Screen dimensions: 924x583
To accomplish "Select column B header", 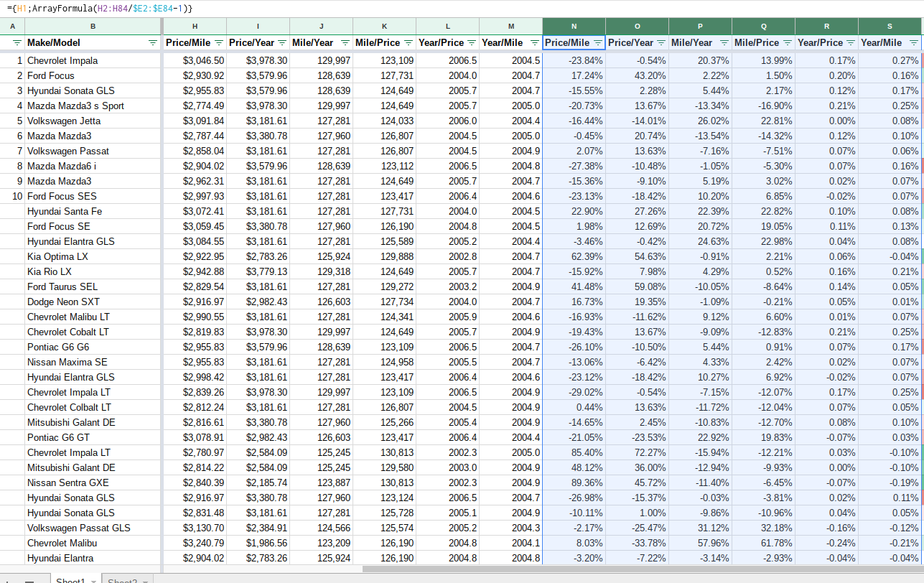I will coord(93,27).
